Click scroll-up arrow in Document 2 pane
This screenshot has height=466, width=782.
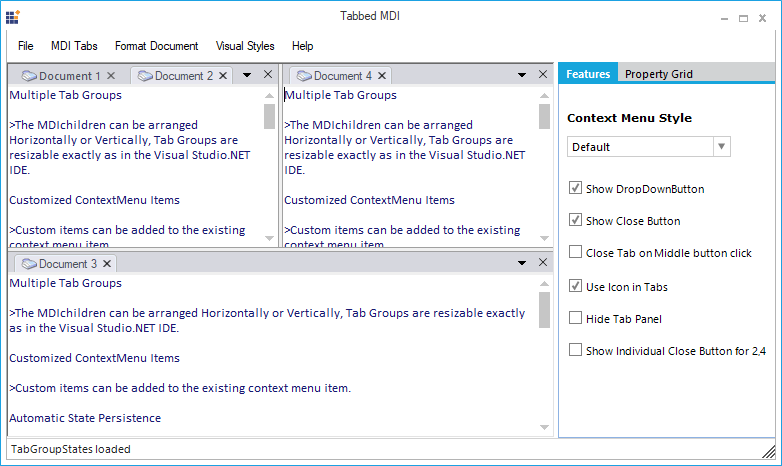pos(269,95)
